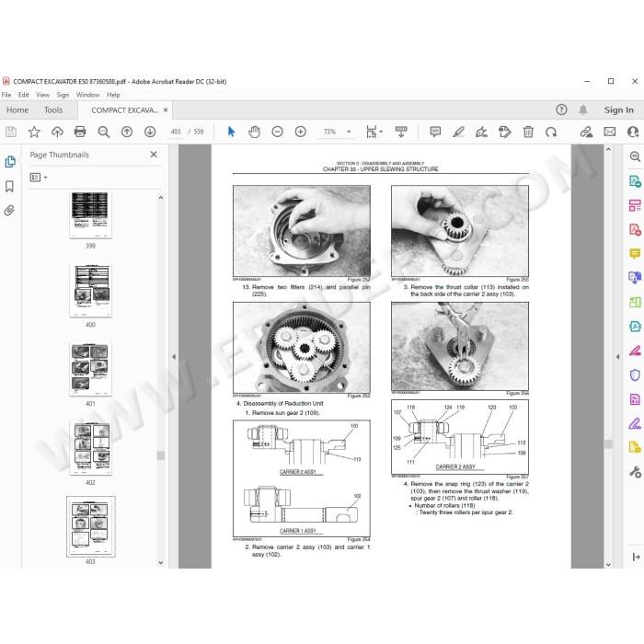The image size is (644, 644).
Task: Open Protect shield tool in right pane
Action: (x=635, y=374)
